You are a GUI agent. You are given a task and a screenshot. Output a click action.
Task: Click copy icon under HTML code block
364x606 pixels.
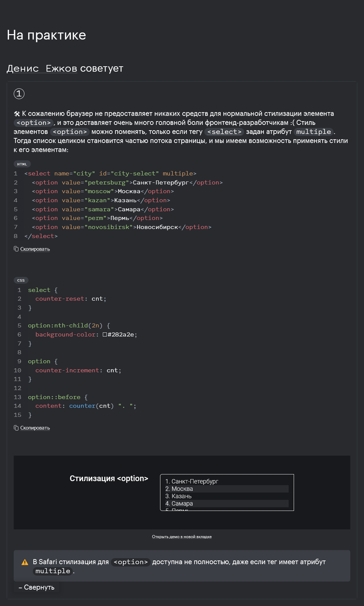pyautogui.click(x=16, y=249)
